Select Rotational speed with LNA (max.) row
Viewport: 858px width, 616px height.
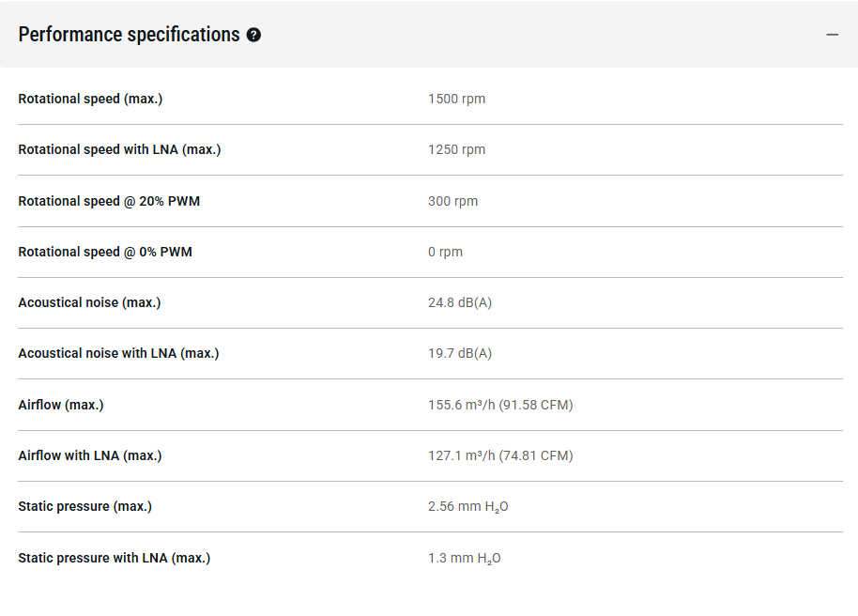(x=430, y=150)
